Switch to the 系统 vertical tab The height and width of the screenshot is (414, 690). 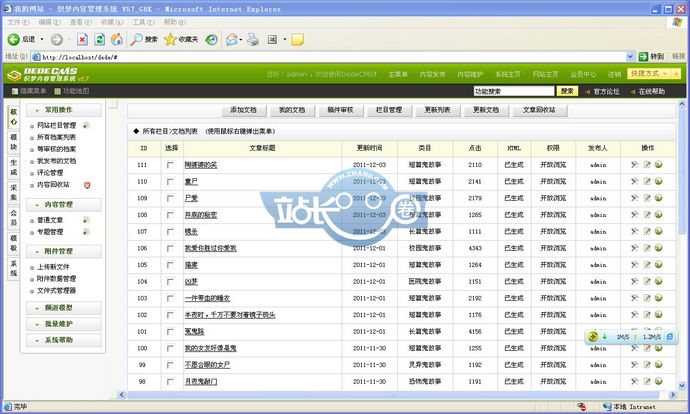pyautogui.click(x=14, y=268)
